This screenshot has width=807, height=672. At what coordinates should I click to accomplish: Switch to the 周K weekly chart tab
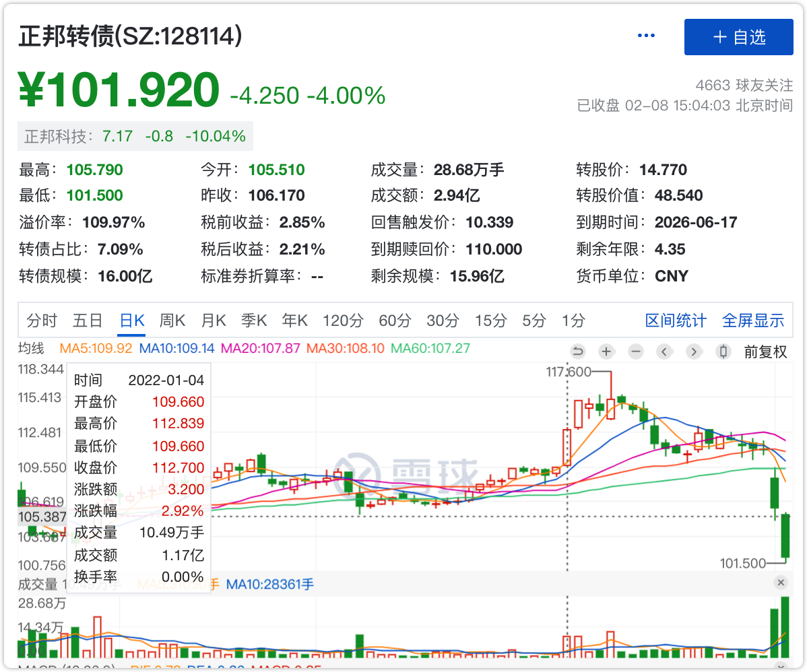(172, 321)
